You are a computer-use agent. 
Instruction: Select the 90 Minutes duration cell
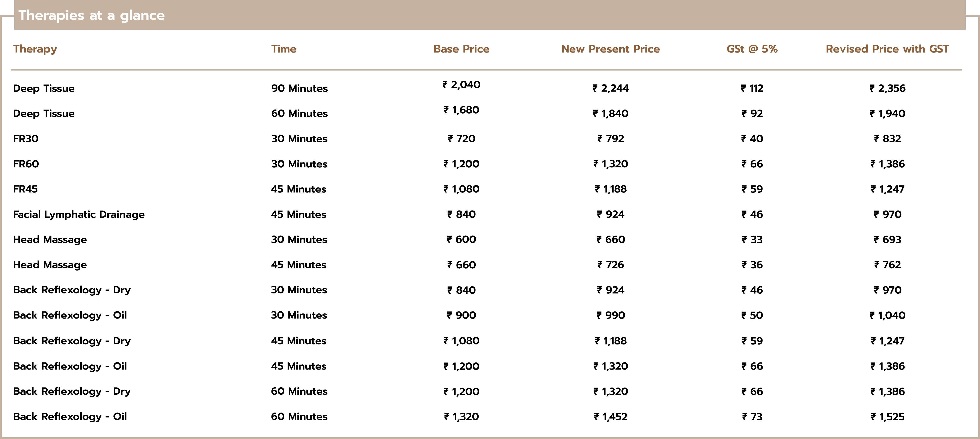[x=299, y=88]
